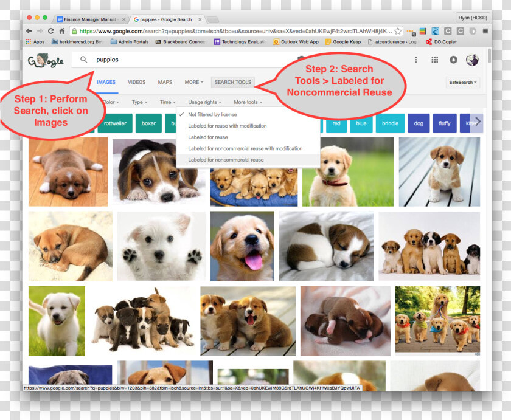511x420 pixels.
Task: Click the red color chip
Action: point(336,123)
